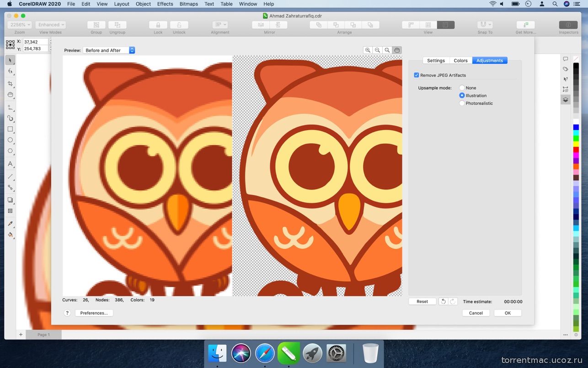The image size is (588, 368).
Task: Select the Transparency checkerboard tool
Action: point(10,211)
